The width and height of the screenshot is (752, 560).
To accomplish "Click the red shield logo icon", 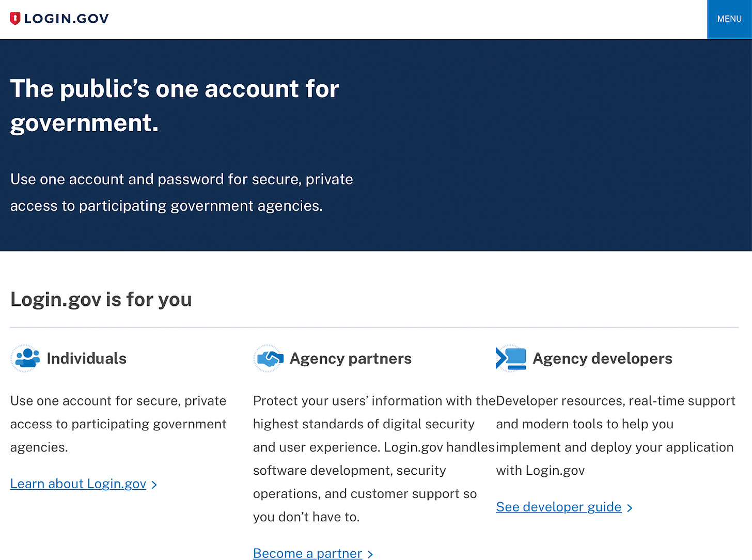I will (15, 19).
